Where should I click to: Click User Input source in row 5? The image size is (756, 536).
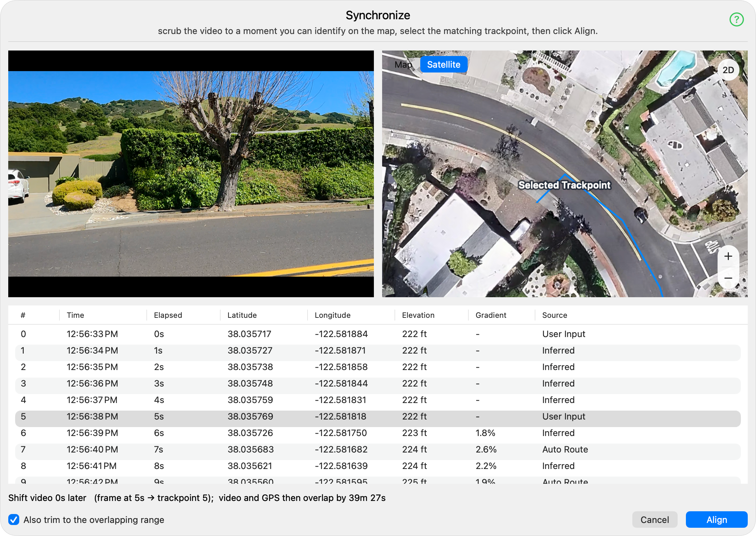pyautogui.click(x=564, y=416)
